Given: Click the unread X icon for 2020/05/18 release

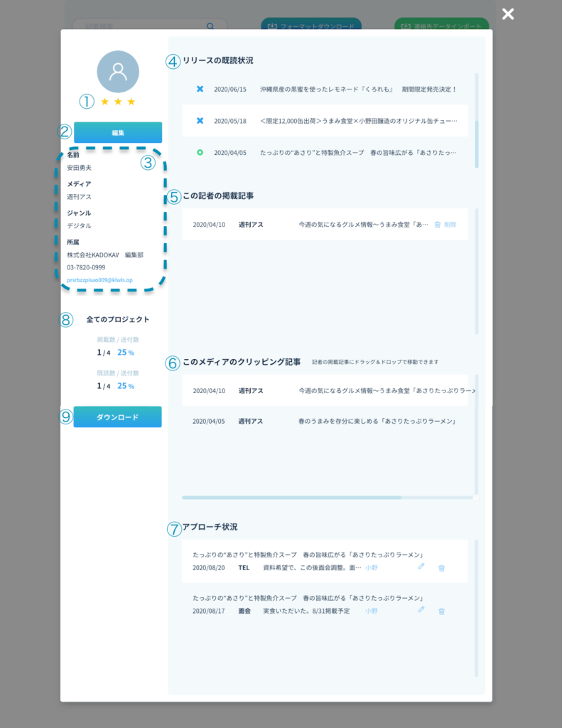Looking at the screenshot, I should pyautogui.click(x=200, y=121).
